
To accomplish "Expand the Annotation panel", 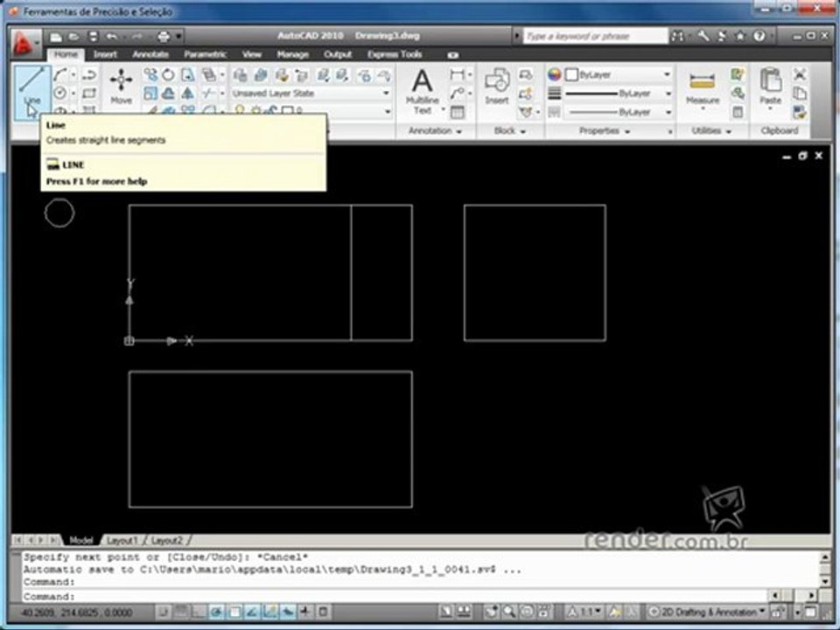I will (435, 130).
